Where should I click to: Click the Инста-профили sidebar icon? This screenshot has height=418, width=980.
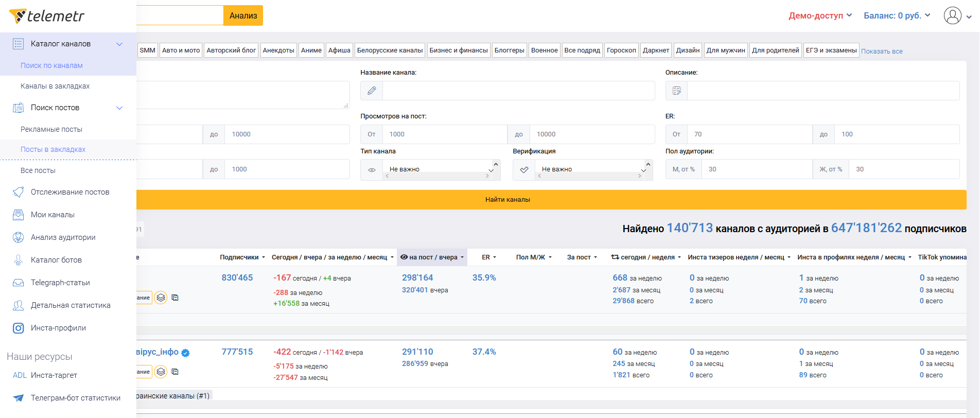(x=18, y=328)
